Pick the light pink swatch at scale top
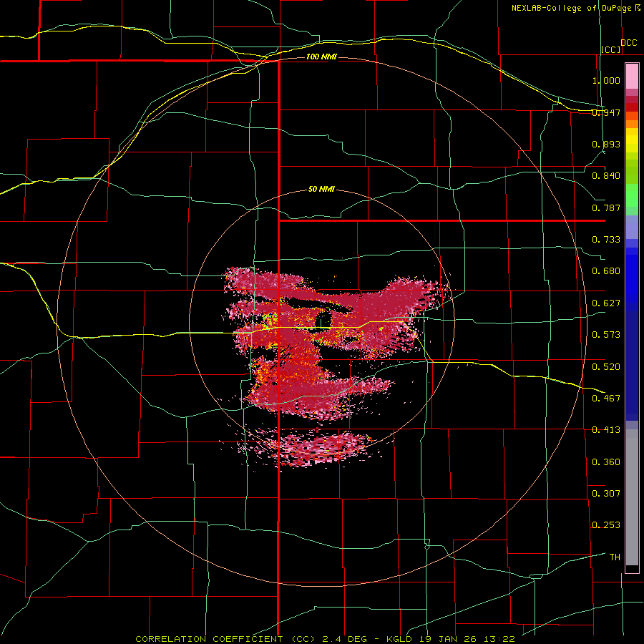The height and width of the screenshot is (644, 644). tap(632, 76)
